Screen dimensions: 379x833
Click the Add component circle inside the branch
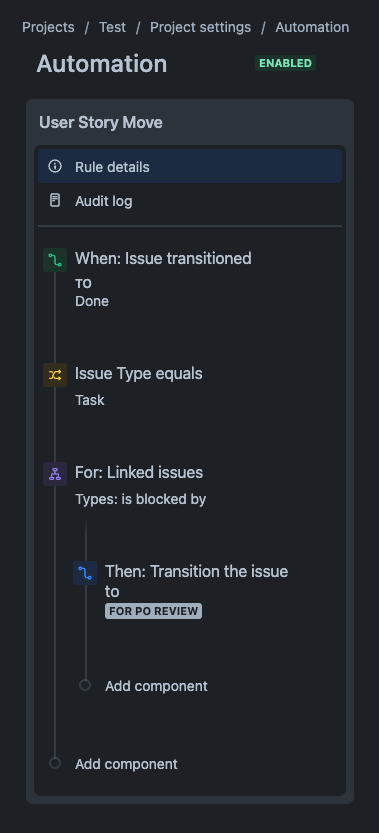[85, 685]
